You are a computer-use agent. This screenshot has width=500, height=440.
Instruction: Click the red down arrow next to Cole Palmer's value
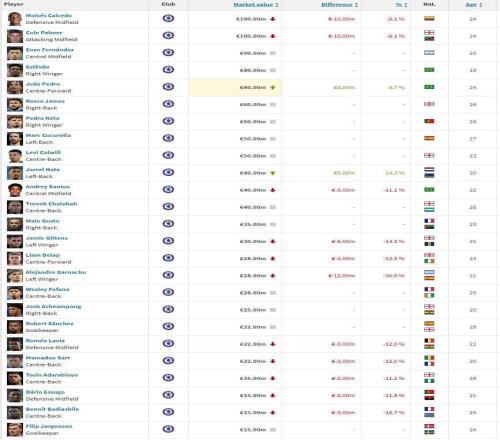pyautogui.click(x=273, y=36)
